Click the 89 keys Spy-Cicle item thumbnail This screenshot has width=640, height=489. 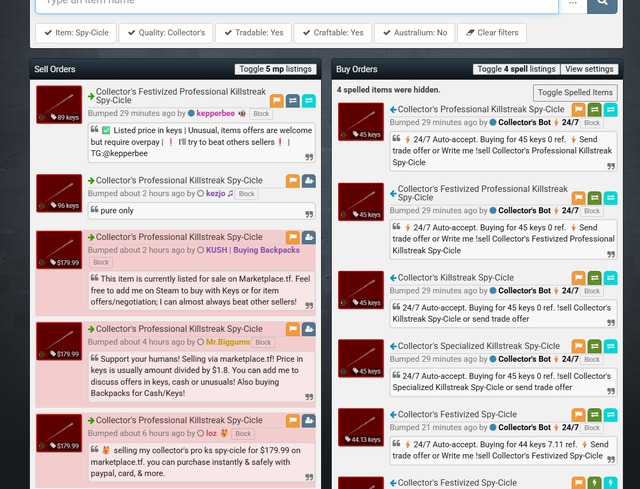(59, 104)
